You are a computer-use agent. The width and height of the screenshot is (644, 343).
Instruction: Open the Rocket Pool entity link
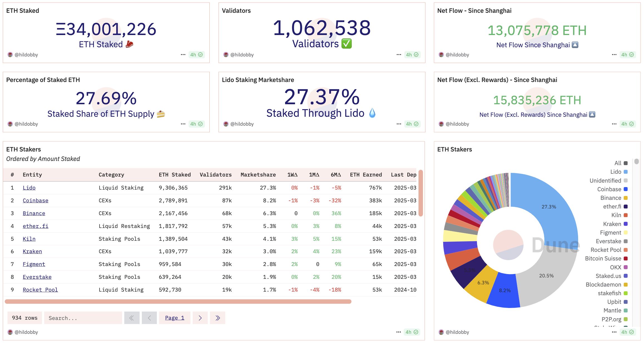click(x=40, y=290)
